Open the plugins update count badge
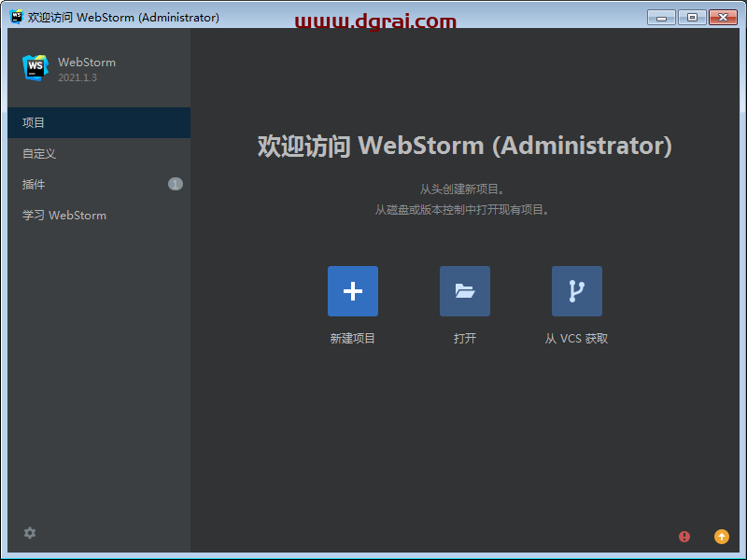Image resolution: width=747 pixels, height=560 pixels. click(x=176, y=184)
